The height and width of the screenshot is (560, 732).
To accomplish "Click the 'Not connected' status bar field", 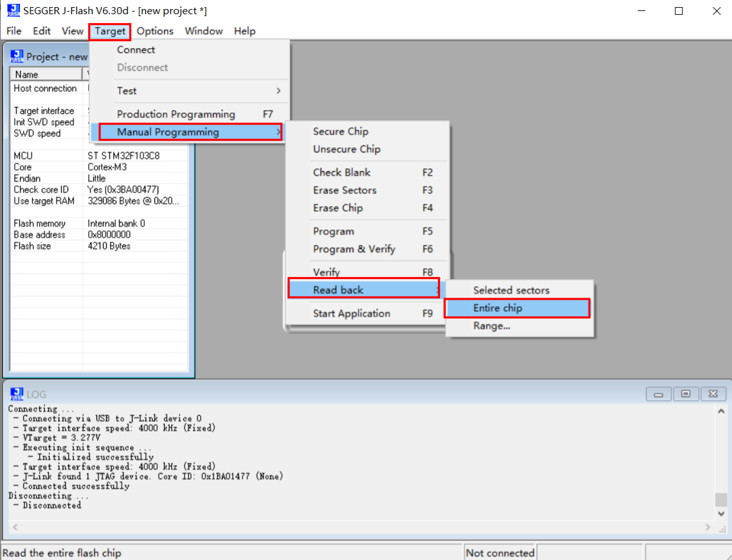I will point(500,553).
